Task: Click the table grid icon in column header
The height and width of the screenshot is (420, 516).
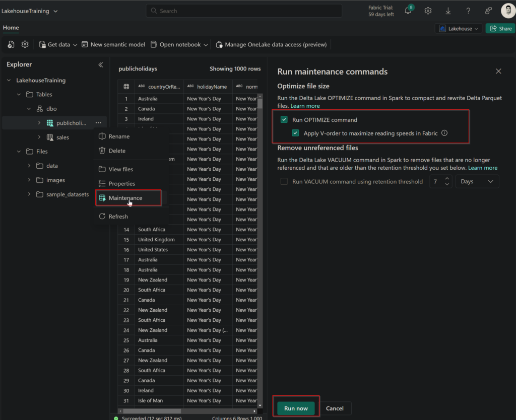Action: click(126, 87)
